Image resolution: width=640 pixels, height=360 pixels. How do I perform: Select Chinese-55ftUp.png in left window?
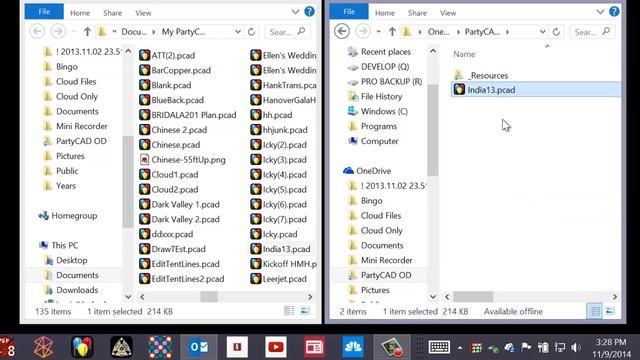pos(183,160)
